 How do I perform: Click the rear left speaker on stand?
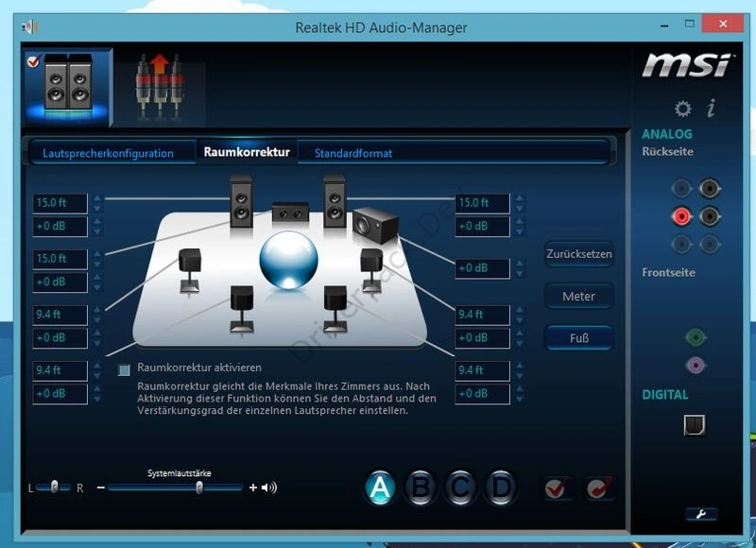click(x=242, y=309)
